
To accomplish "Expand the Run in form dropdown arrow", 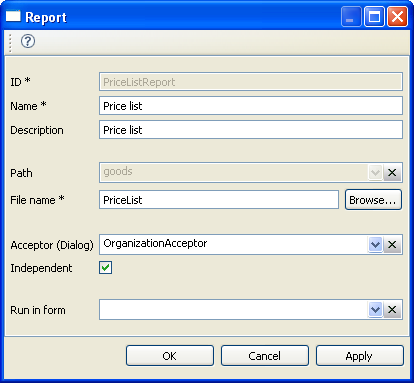I will click(375, 310).
